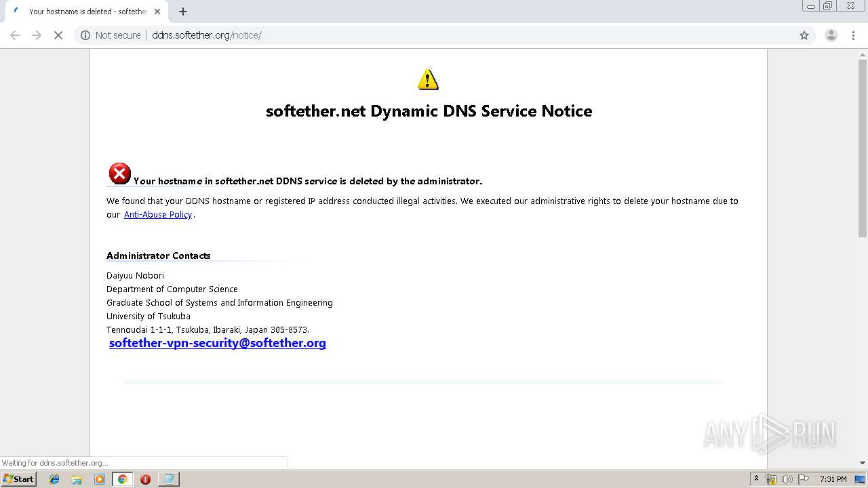Launch Internet Explorer from taskbar
Screen dimensions: 868x488
coord(54,479)
